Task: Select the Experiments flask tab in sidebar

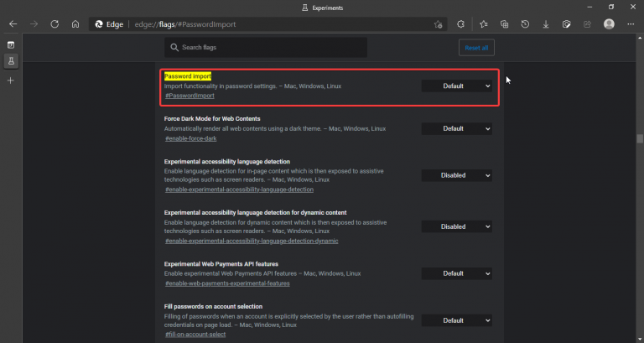Action: click(11, 61)
